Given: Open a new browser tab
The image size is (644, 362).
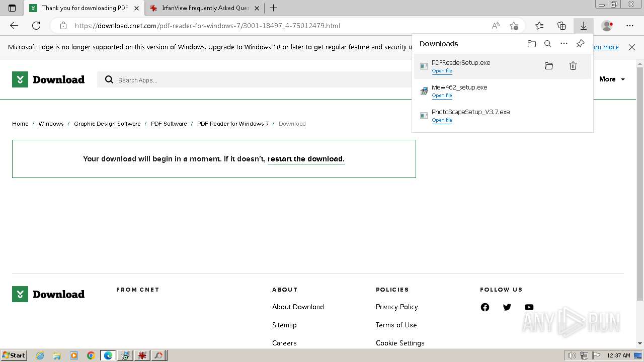Looking at the screenshot, I should coord(273,8).
